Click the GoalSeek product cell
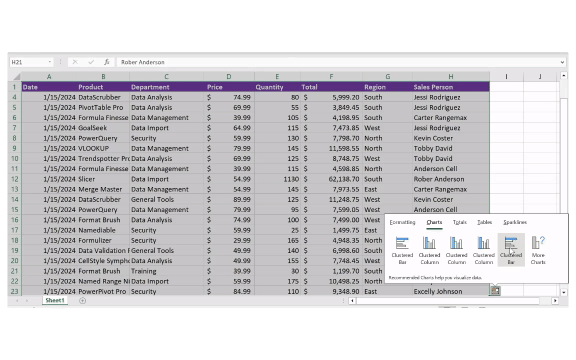Image resolution: width=576 pixels, height=360 pixels. (103, 128)
